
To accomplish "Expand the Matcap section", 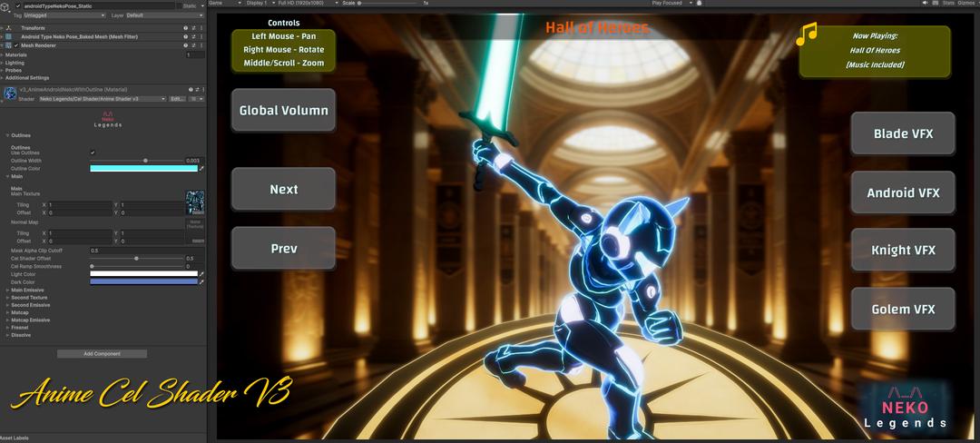I will (20, 312).
